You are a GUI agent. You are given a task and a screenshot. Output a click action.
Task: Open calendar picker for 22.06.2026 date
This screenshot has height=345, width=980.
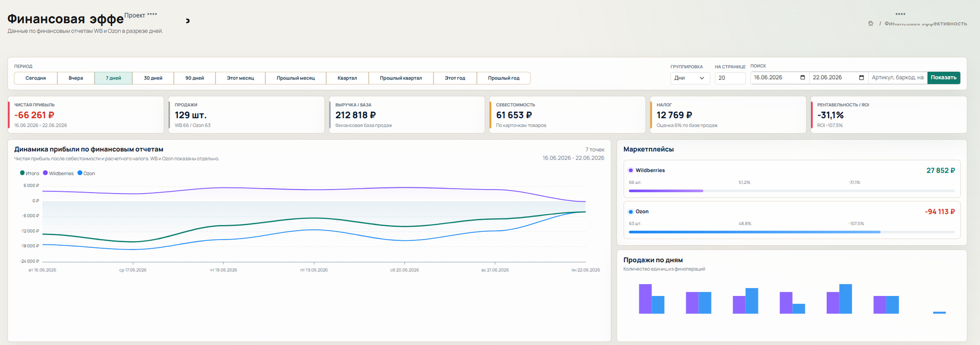pos(861,77)
